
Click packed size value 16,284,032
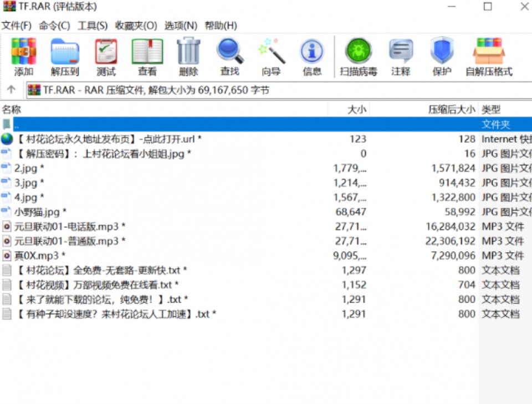[450, 226]
